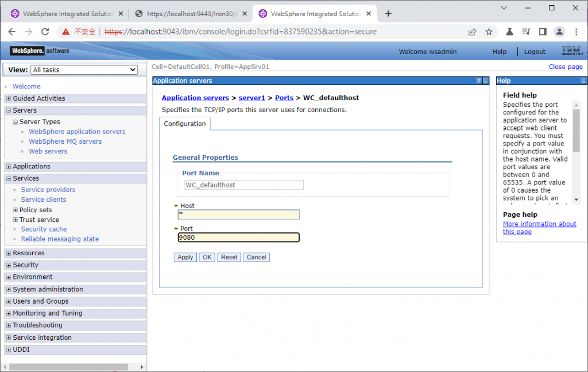Click the Logout link in banner
Screen dimensions: 588x372
point(535,52)
